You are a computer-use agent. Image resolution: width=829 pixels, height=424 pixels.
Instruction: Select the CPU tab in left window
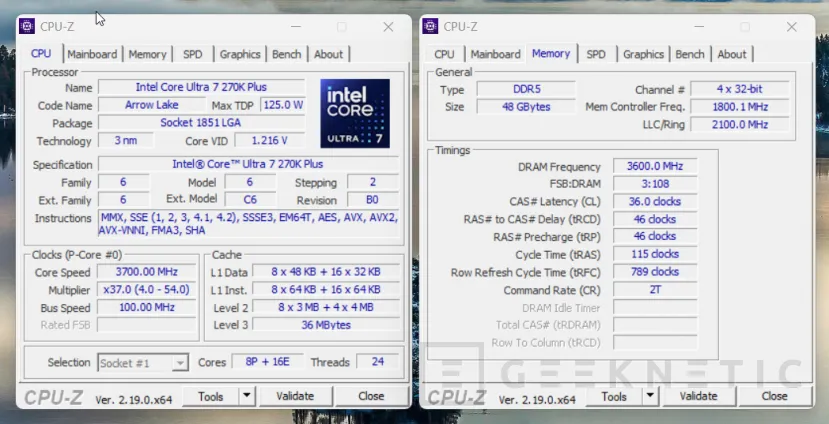[41, 53]
